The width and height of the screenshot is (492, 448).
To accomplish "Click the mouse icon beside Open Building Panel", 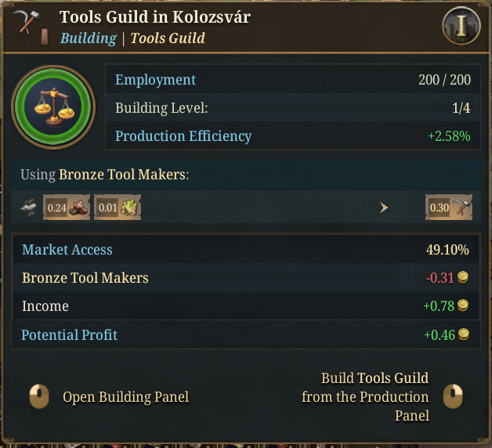I will click(x=38, y=397).
